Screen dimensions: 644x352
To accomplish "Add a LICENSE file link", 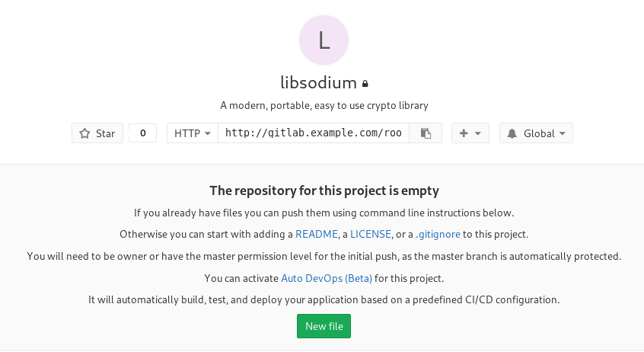I will pyautogui.click(x=371, y=234).
